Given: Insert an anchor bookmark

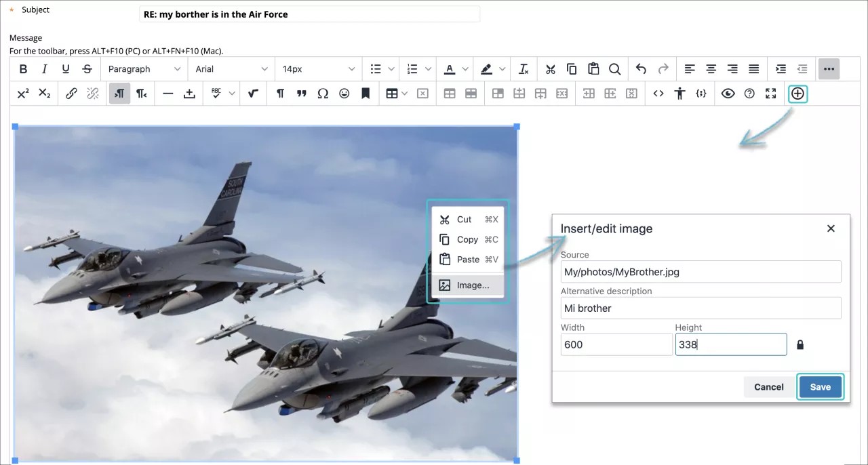Looking at the screenshot, I should coord(366,94).
